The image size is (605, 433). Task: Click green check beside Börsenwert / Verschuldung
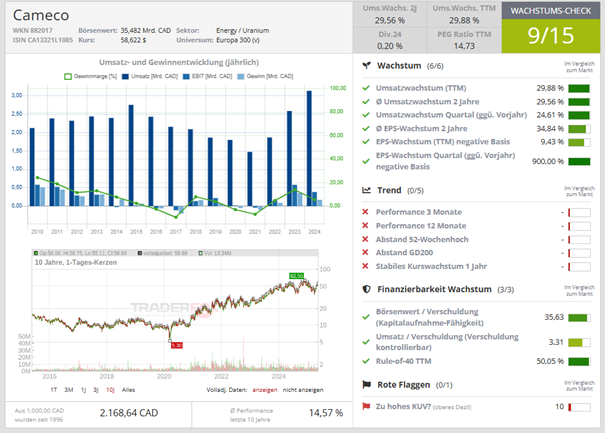coord(366,317)
